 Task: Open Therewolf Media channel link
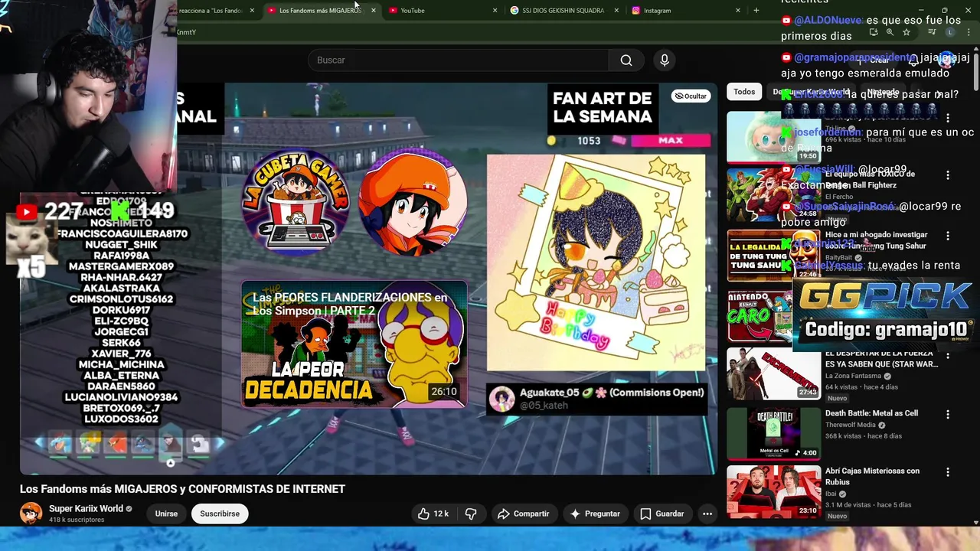coord(850,425)
